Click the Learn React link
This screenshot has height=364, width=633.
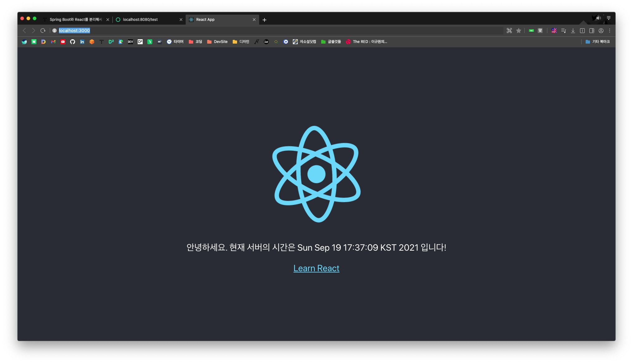(316, 268)
